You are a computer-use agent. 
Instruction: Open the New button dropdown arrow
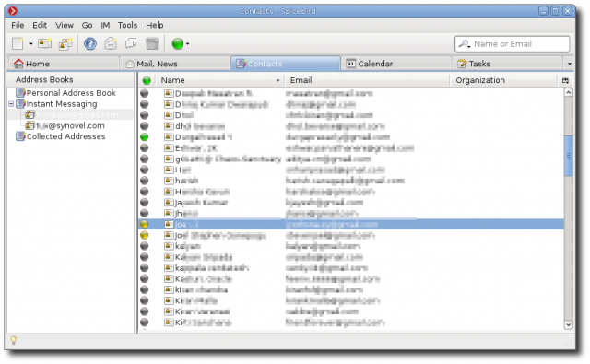30,44
